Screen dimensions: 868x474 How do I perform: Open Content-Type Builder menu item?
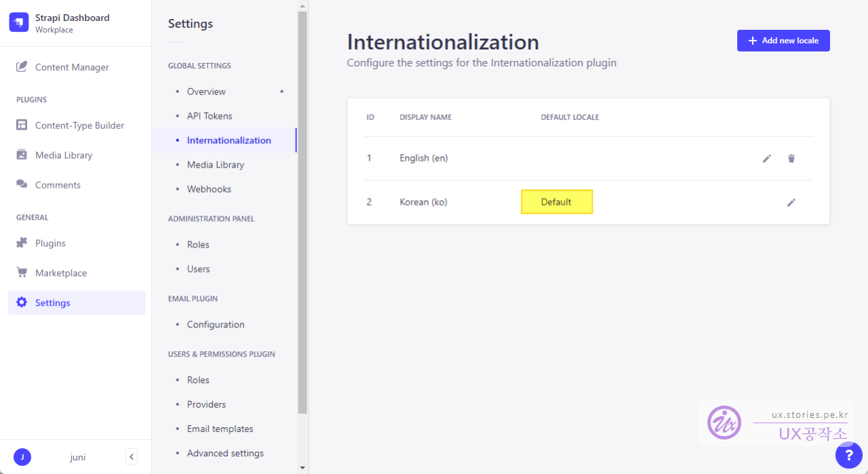[x=77, y=125]
